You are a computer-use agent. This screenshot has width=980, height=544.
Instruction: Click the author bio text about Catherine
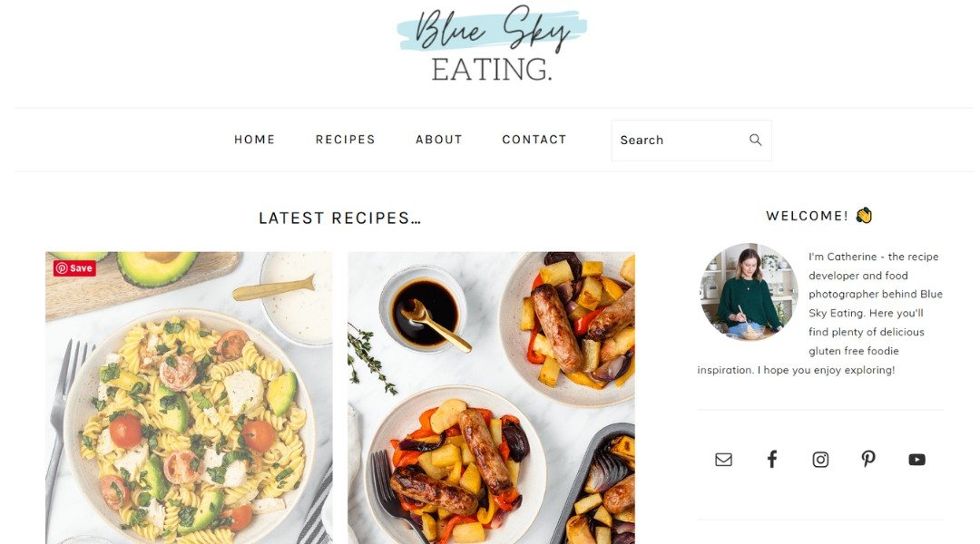coord(820,313)
